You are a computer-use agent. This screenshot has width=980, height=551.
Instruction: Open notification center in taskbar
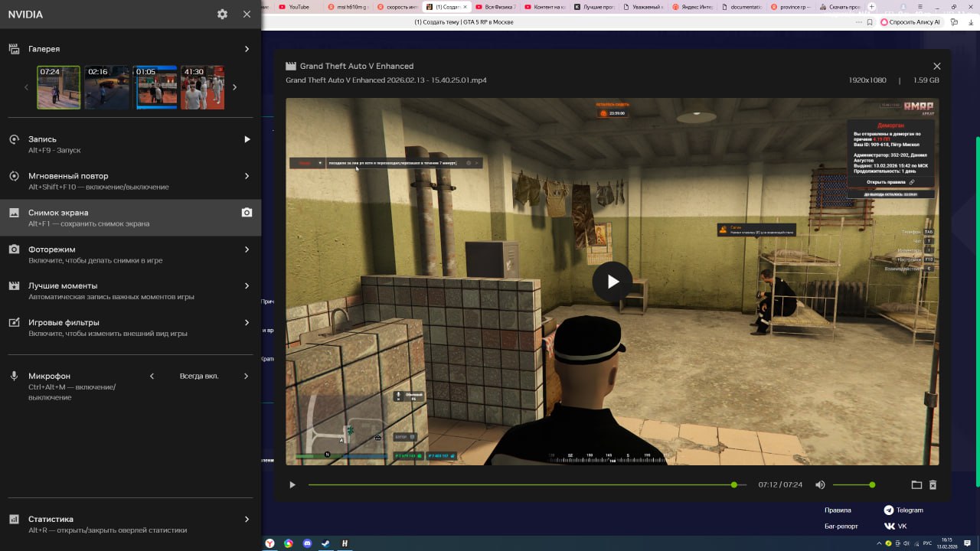(x=968, y=543)
